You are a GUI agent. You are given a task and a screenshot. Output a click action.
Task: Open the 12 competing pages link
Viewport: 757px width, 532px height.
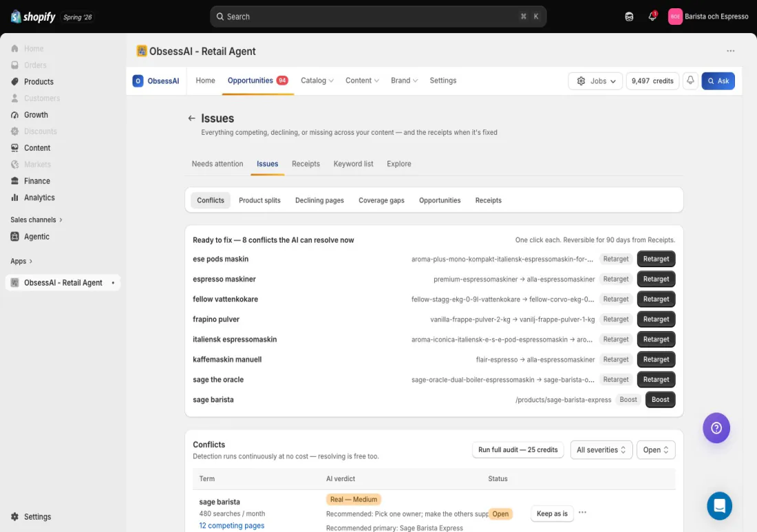click(x=232, y=526)
